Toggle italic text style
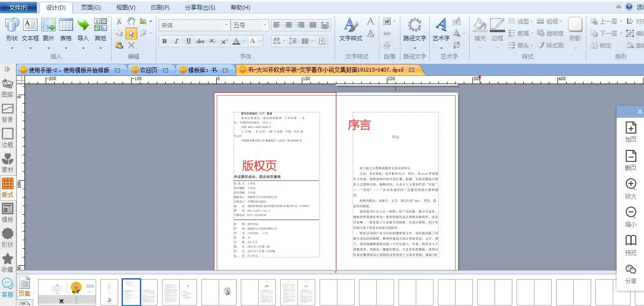Screen dimensions: 644x306 [x=176, y=41]
